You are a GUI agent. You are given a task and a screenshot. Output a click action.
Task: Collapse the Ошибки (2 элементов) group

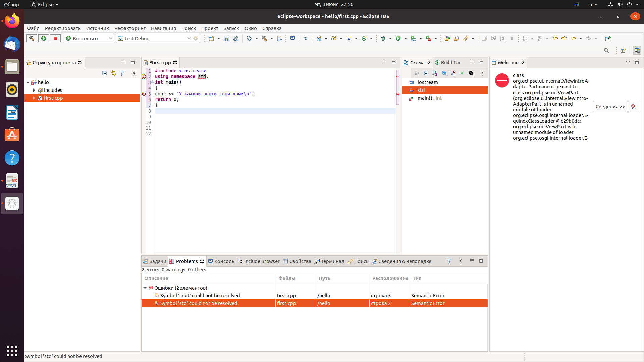click(x=145, y=288)
